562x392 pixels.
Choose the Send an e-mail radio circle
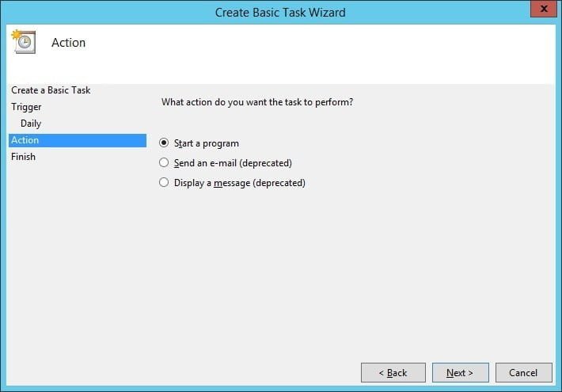pos(164,163)
